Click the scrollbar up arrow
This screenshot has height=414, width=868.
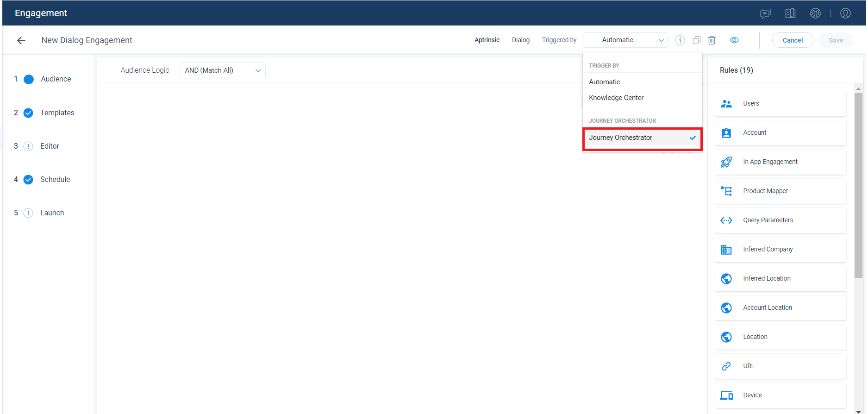[858, 88]
